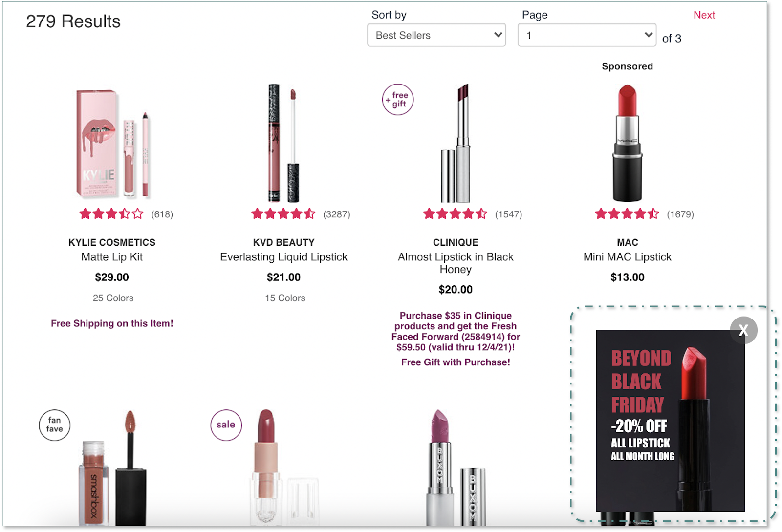Open the Free Gift with Purchase offer

[456, 362]
